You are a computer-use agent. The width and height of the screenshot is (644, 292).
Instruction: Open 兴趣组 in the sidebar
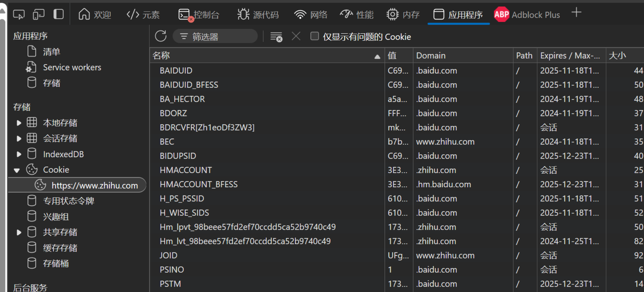coord(56,216)
